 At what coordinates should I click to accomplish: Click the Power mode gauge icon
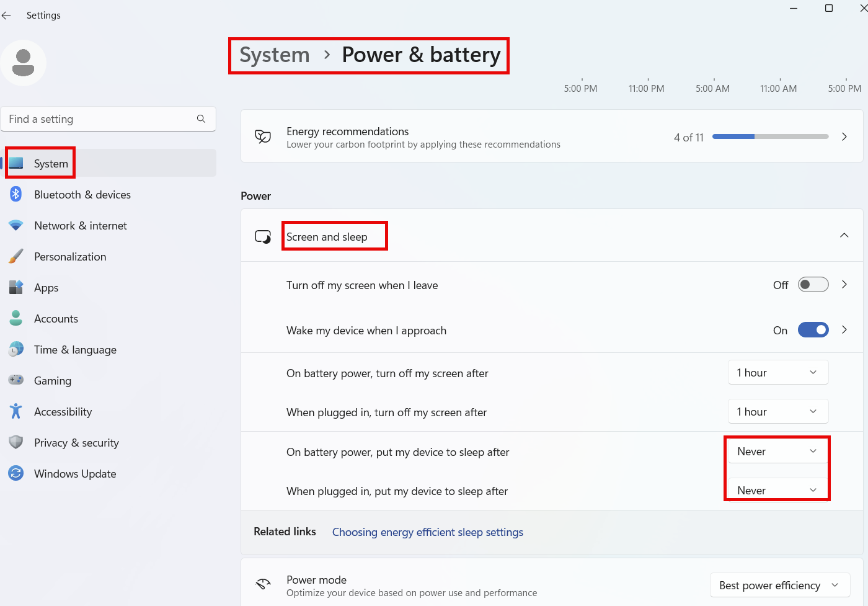coord(263,584)
